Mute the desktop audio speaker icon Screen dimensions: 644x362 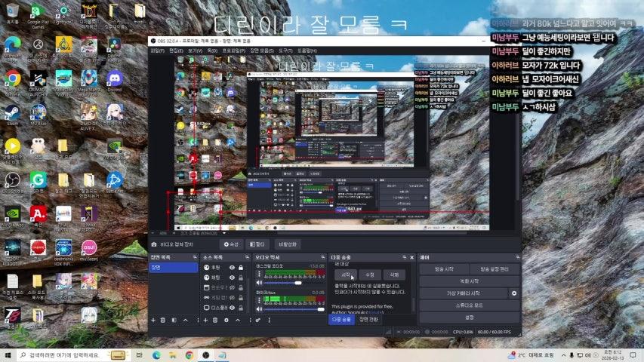[259, 283]
